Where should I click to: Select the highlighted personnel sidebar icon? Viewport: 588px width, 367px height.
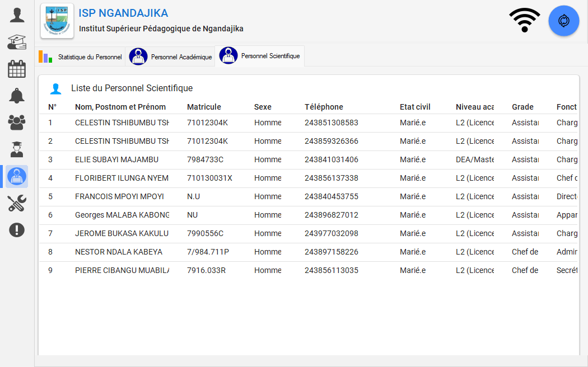coord(17,177)
